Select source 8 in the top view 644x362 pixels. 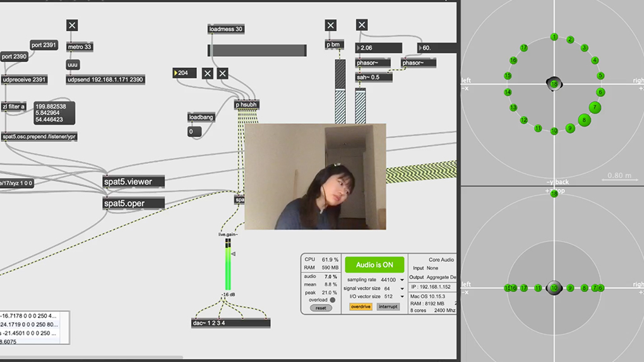point(584,120)
